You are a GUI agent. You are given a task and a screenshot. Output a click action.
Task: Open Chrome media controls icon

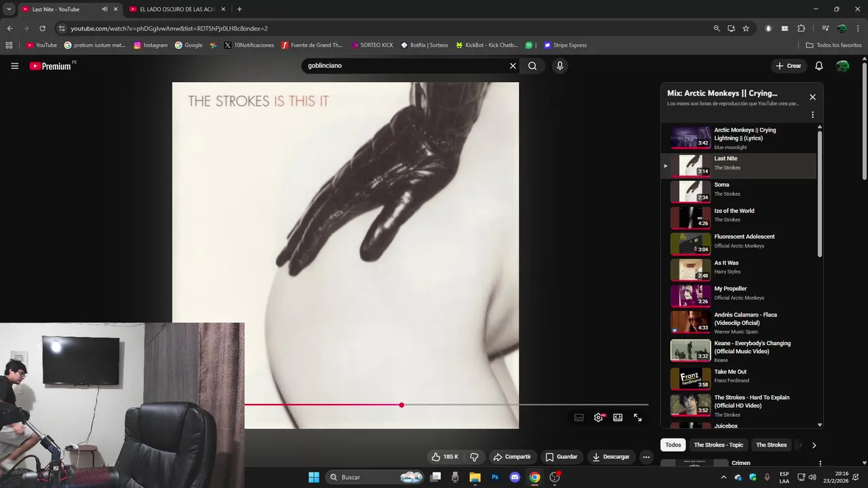[825, 28]
